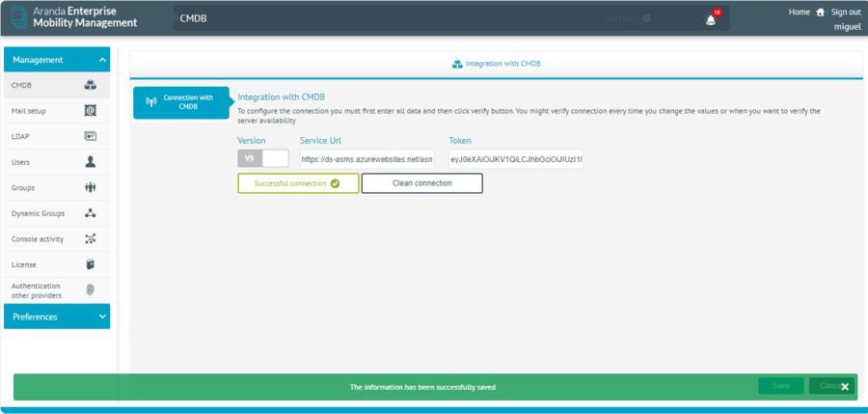Image resolution: width=868 pixels, height=414 pixels.
Task: Click the saved successfully message text
Action: pos(422,387)
